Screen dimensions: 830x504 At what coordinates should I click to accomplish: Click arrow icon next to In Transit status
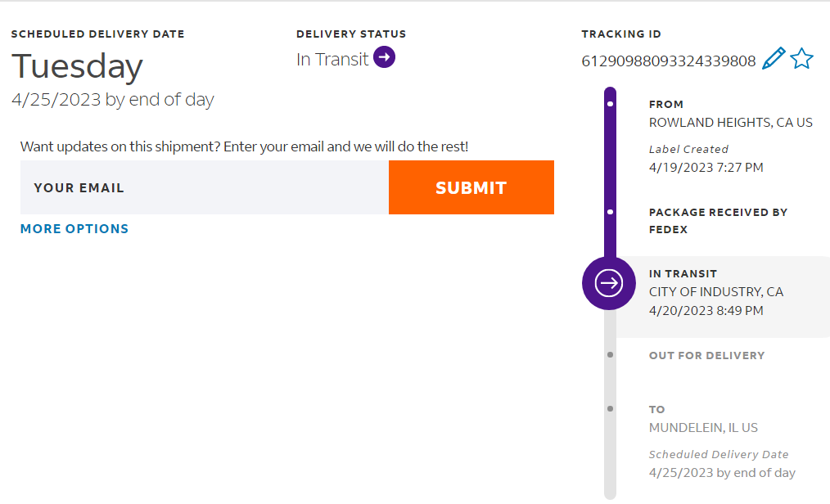[x=384, y=57]
